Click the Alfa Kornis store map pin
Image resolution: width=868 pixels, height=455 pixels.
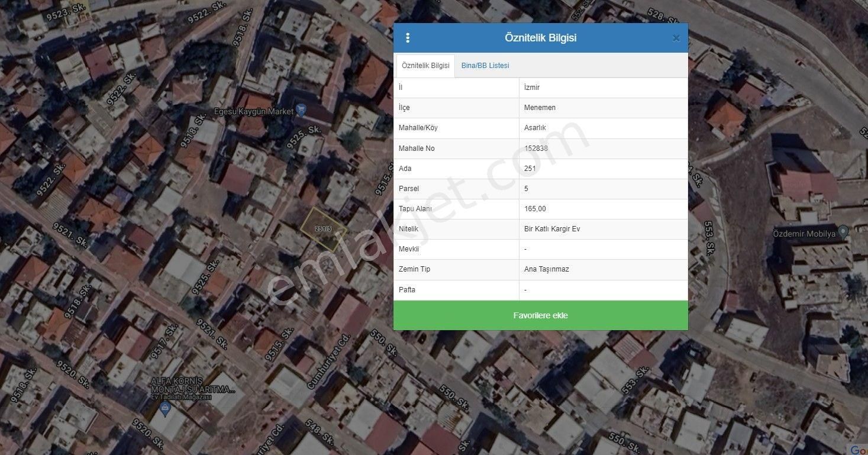(166, 408)
